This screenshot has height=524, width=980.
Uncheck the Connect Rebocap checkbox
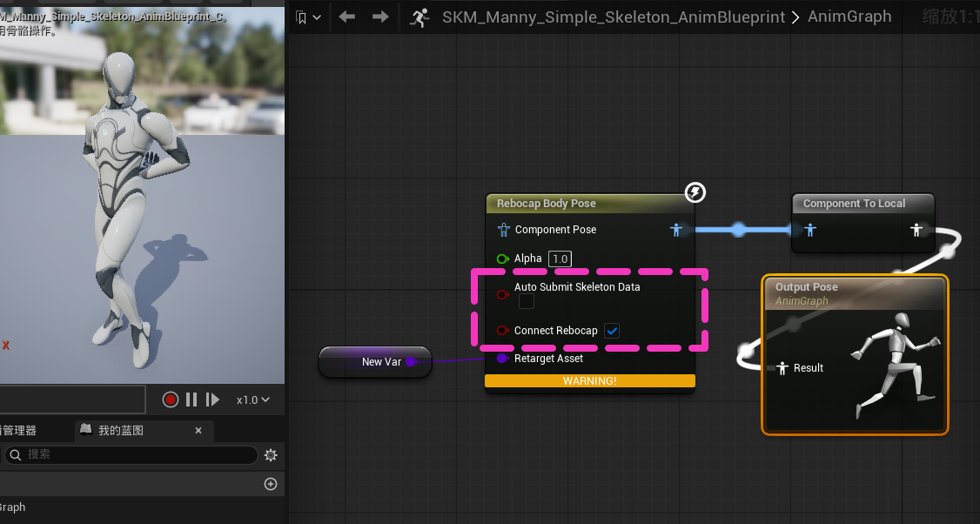point(612,331)
